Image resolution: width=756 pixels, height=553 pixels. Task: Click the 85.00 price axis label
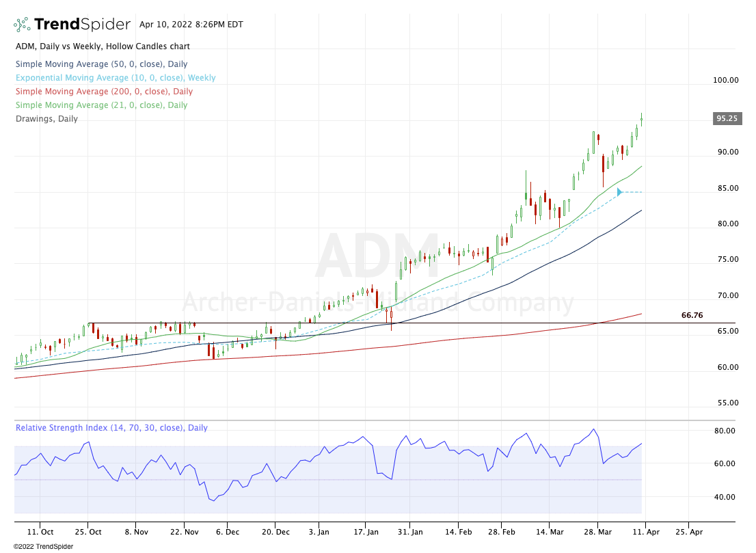coord(727,188)
